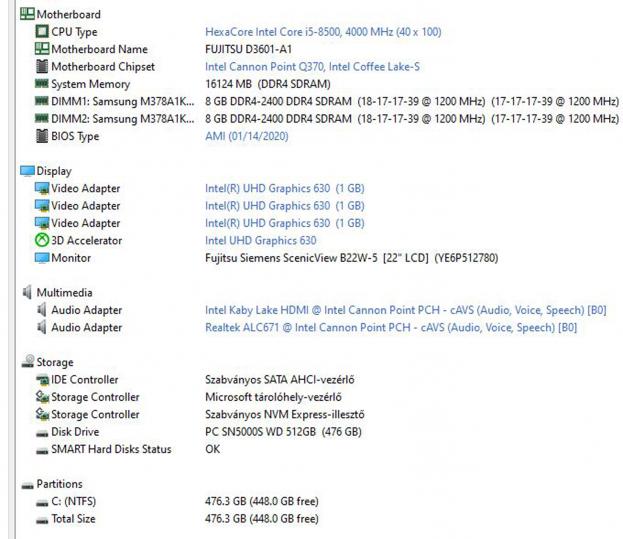Open the Intel Cannon Point Q370 chipset link
Screen dimensions: 623x539
tap(312, 66)
